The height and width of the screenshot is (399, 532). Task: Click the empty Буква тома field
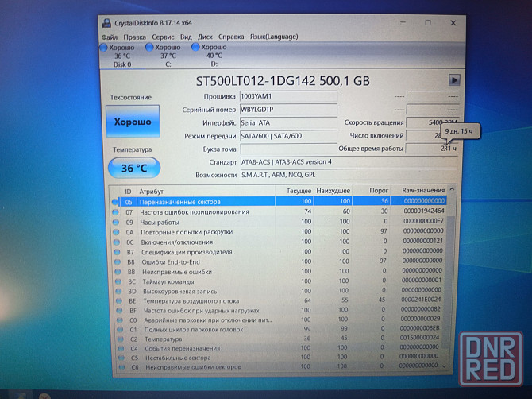288,149
